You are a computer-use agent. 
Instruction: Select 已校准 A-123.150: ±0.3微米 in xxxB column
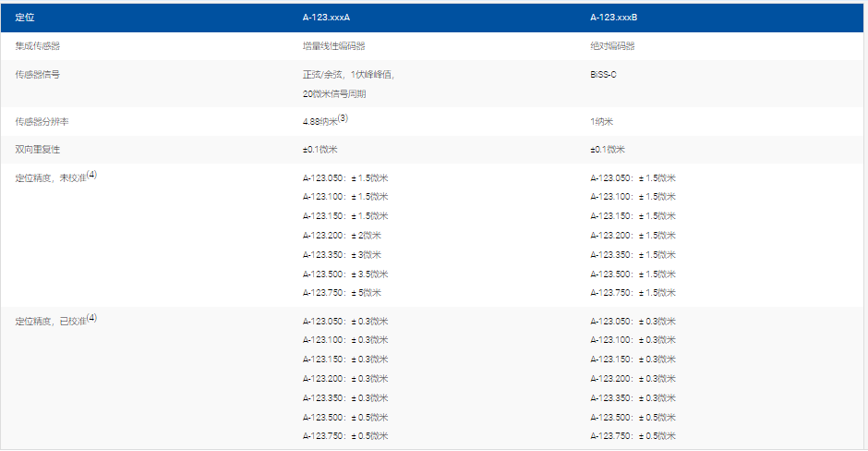633,359
